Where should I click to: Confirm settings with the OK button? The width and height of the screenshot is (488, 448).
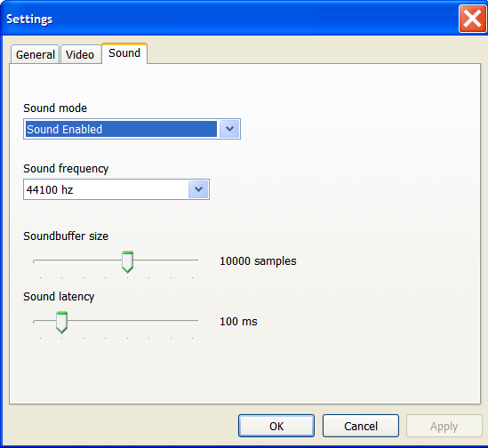tap(276, 426)
